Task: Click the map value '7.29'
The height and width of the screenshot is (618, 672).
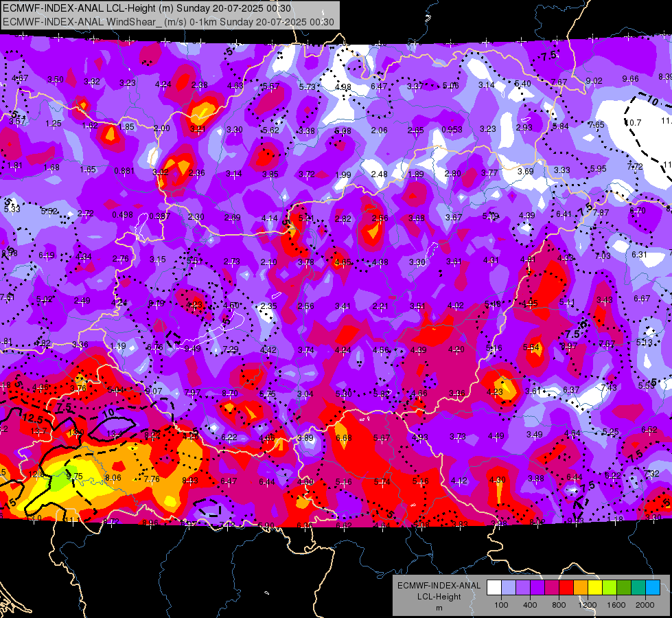Action: [x=231, y=350]
